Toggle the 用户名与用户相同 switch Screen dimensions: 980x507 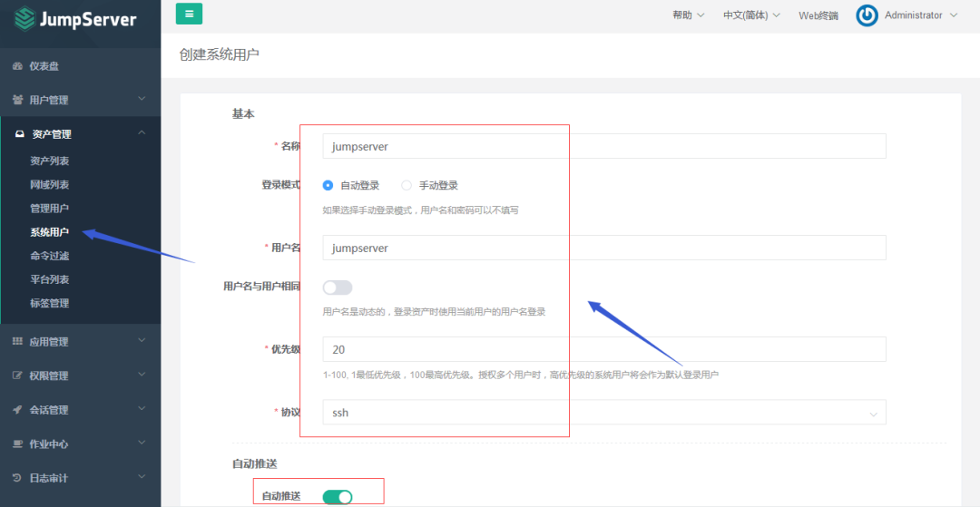(x=338, y=288)
